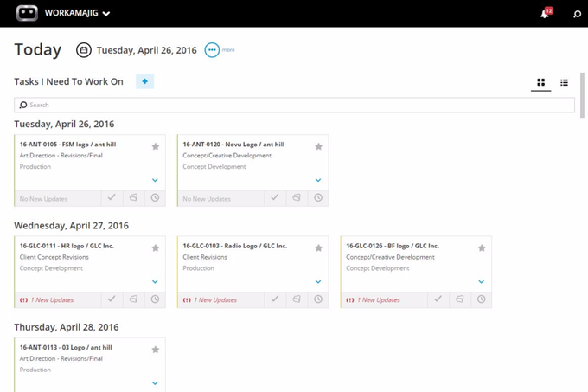This screenshot has width=588, height=392.
Task: Star the 16-GLC-0126 BF logo task
Action: [482, 248]
